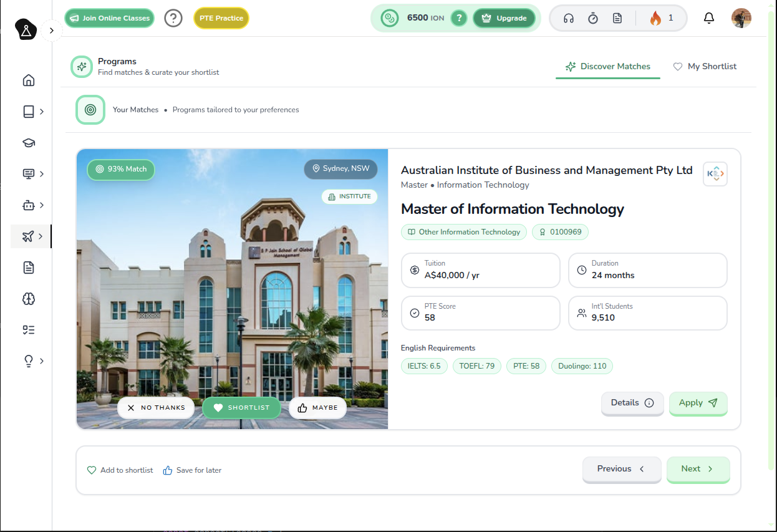The image size is (777, 532).
Task: Click the 93% Match badge
Action: tap(120, 169)
